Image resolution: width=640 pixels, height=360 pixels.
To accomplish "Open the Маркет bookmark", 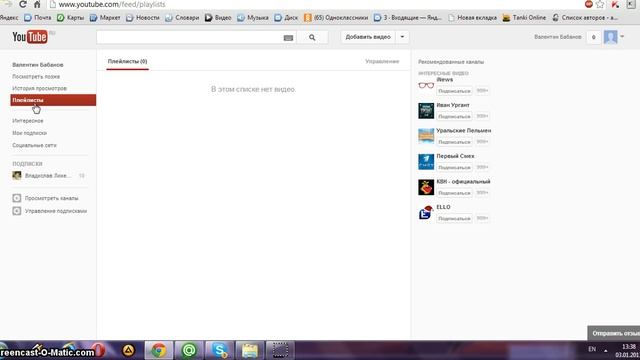I will pyautogui.click(x=105, y=18).
